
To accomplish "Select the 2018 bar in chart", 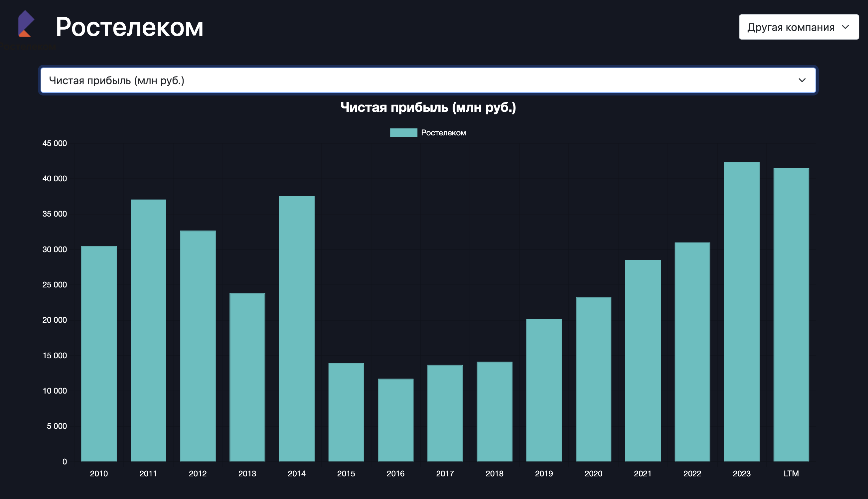I will pos(495,411).
